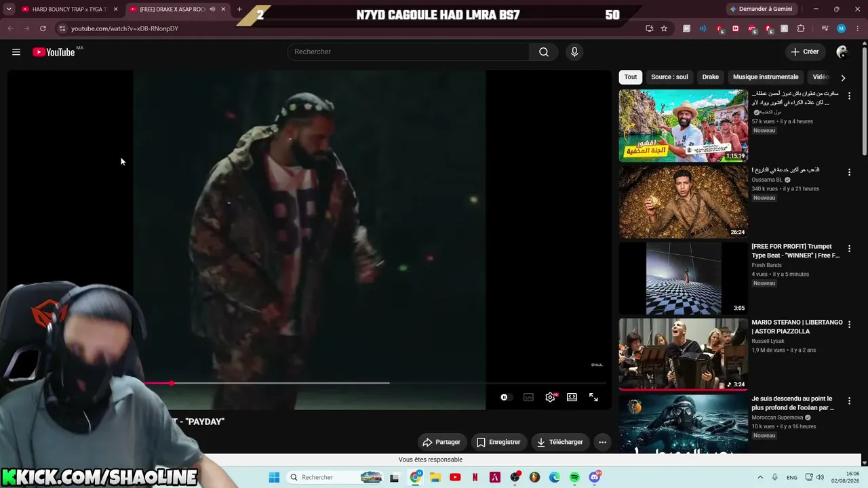Enter fullscreen in the video player

pos(593,397)
